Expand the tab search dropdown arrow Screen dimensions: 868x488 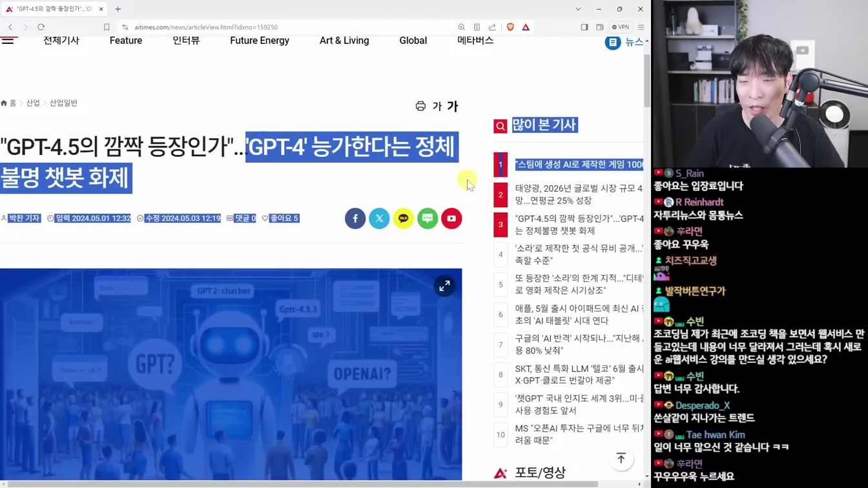[x=578, y=9]
